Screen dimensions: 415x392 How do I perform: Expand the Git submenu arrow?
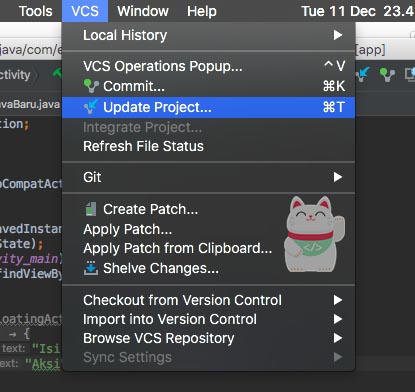coord(338,177)
